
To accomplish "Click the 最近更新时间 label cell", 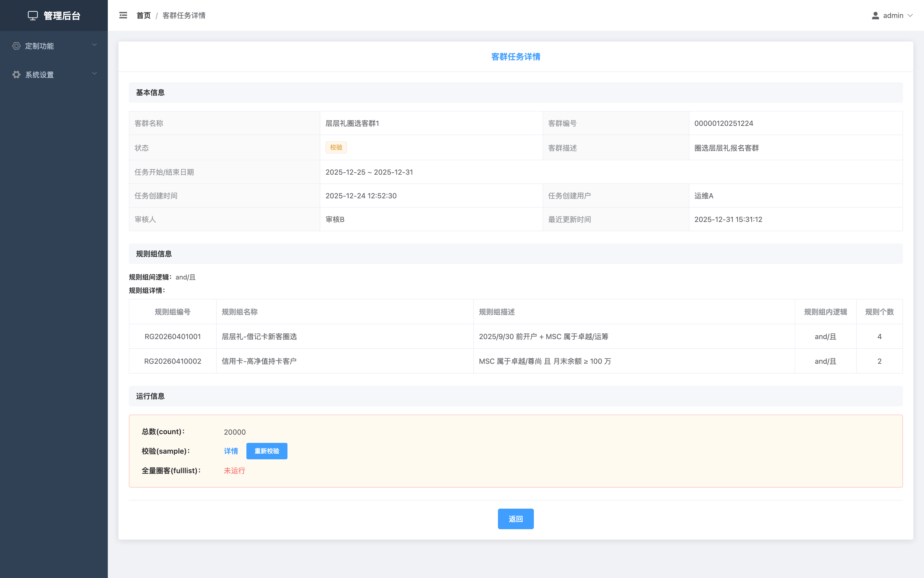I will pos(616,219).
